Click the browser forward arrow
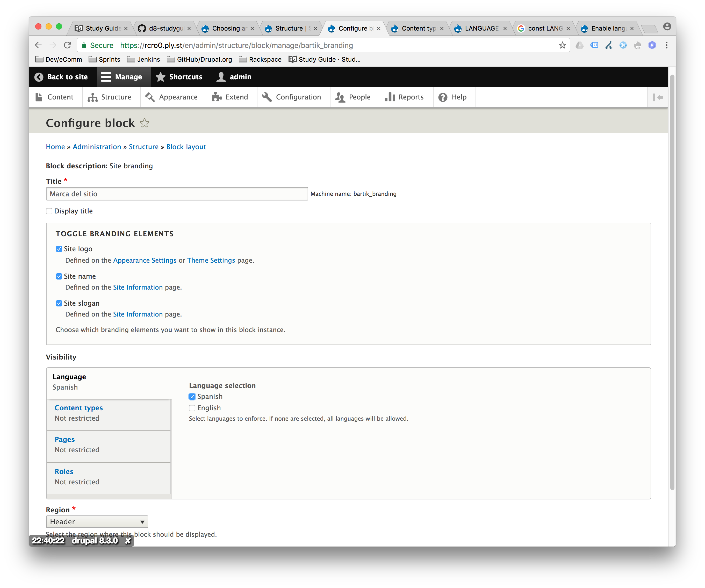 (x=53, y=45)
